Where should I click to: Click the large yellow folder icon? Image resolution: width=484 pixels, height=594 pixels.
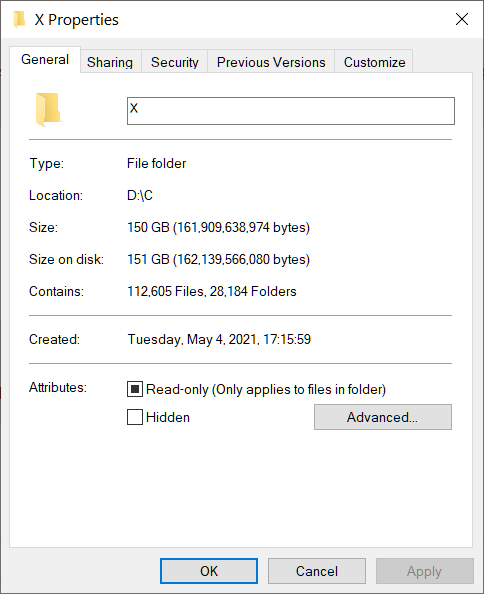tap(48, 109)
